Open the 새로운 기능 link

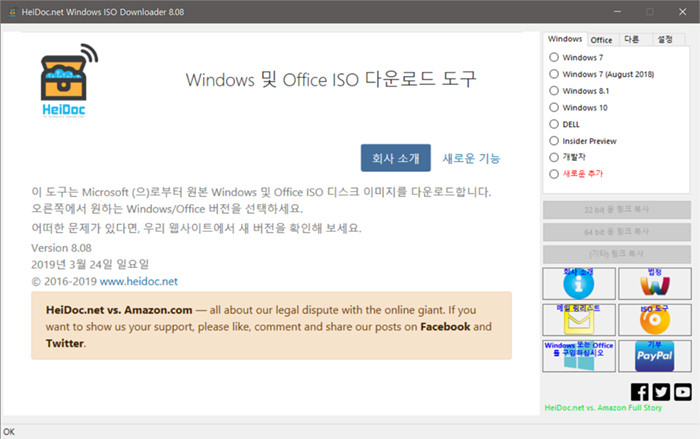click(471, 158)
